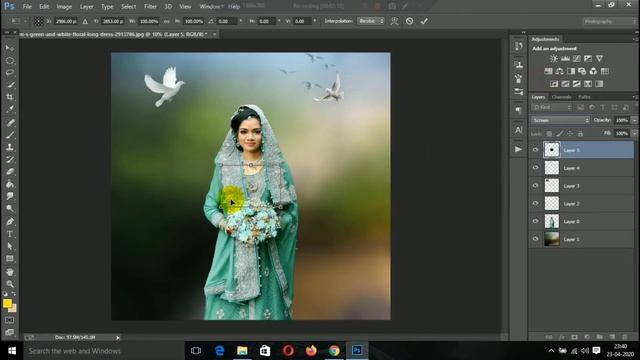Add a Photo Filter adjustment

[x=582, y=71]
